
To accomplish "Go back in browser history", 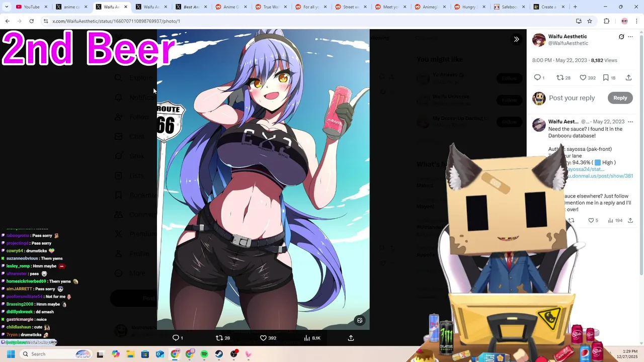I will [x=7, y=21].
